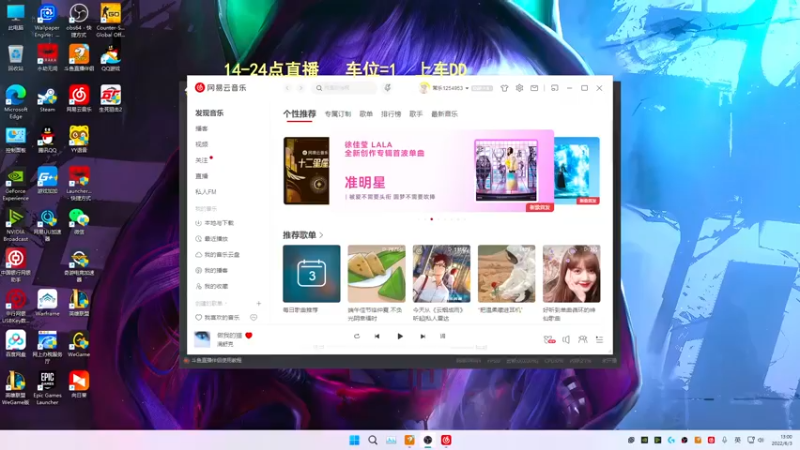Open the anime boy playlist cover
Screen dimensions: 800x450
pyautogui.click(x=441, y=273)
